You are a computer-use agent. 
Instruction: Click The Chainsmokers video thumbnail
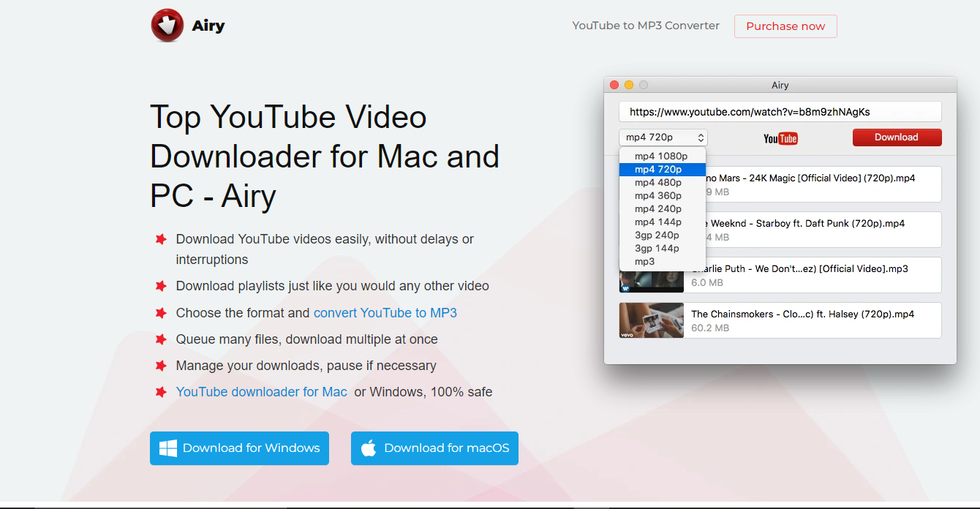[651, 320]
